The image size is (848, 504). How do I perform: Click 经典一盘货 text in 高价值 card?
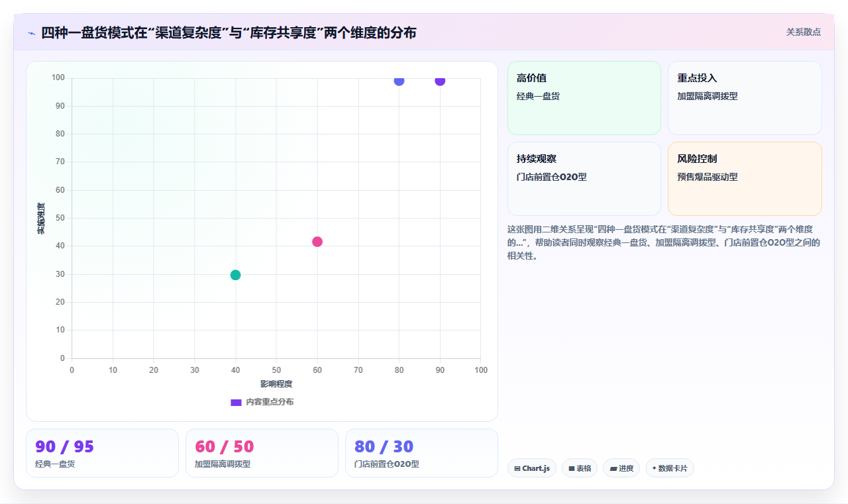tap(538, 96)
